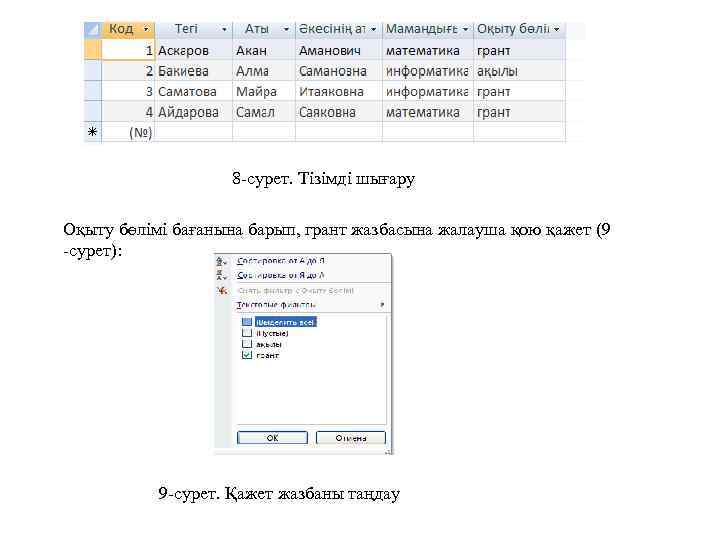Choose Сортировка от Я до А menu entry
This screenshot has height=540, width=720.
[x=281, y=276]
